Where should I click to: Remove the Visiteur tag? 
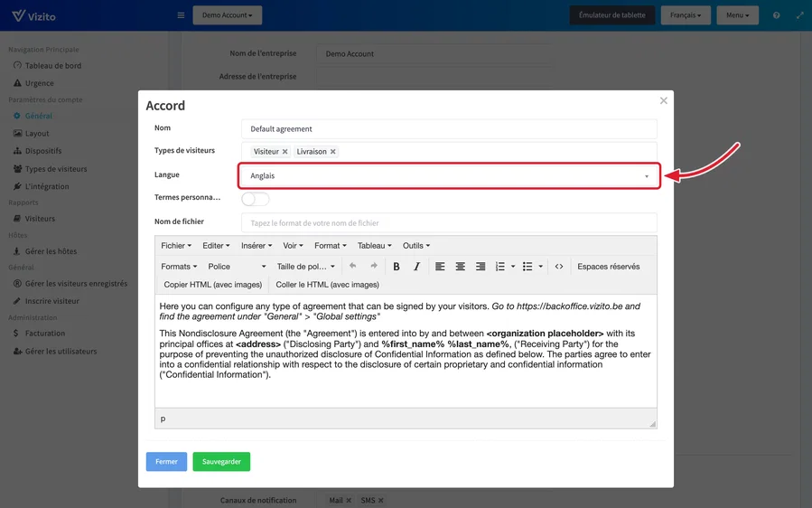point(285,151)
